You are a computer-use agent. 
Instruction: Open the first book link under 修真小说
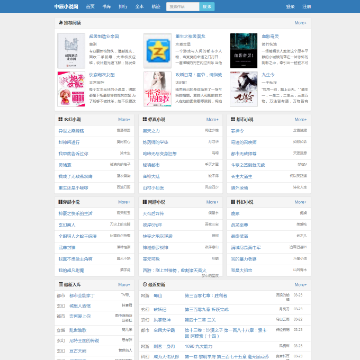click(151, 131)
